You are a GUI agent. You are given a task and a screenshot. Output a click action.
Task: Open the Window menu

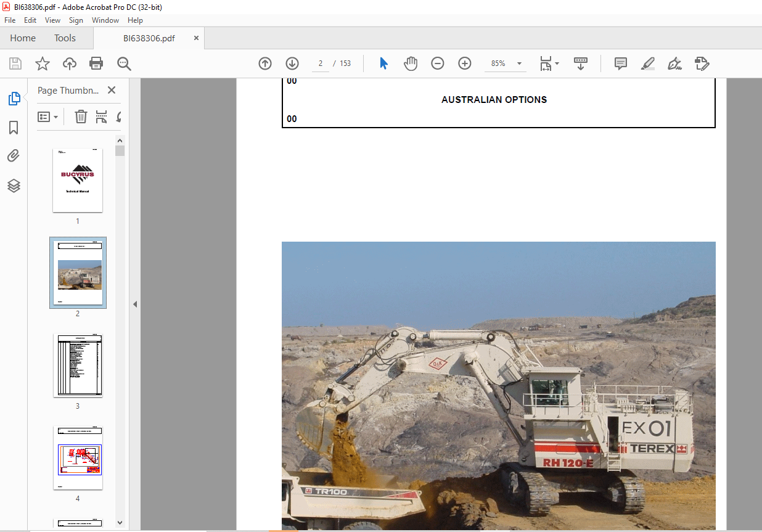pos(105,20)
